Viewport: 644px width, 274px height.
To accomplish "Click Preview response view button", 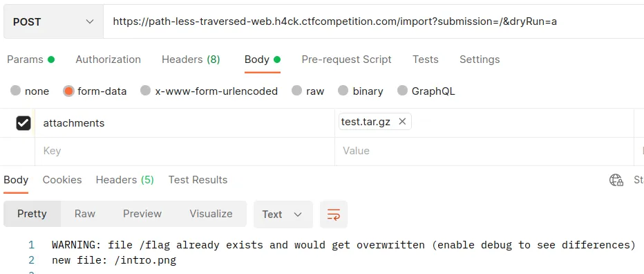I will pos(142,214).
